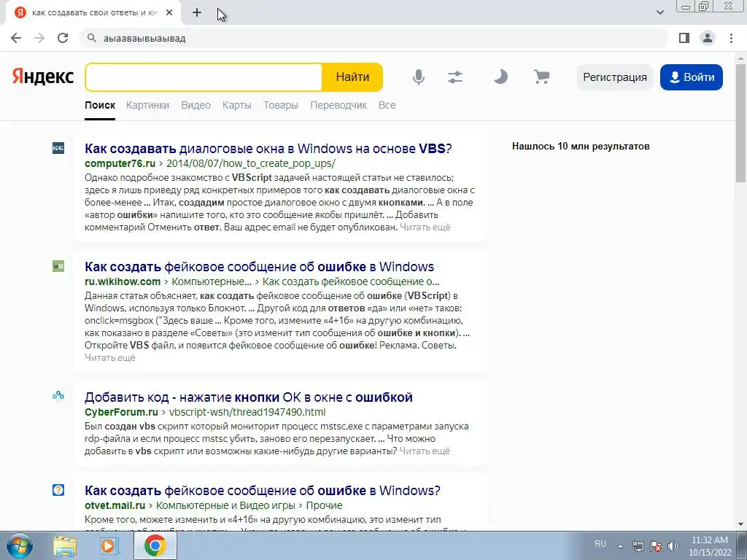Switch to the Карты tab

point(237,105)
